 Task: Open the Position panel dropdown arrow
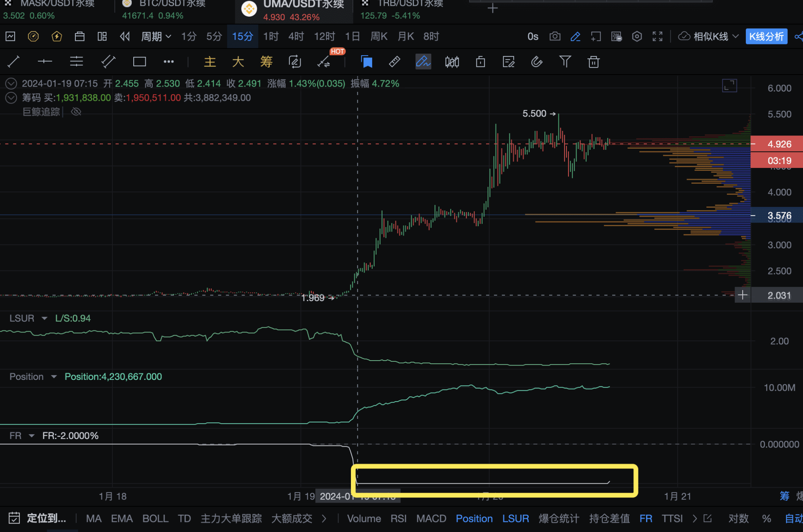[54, 376]
